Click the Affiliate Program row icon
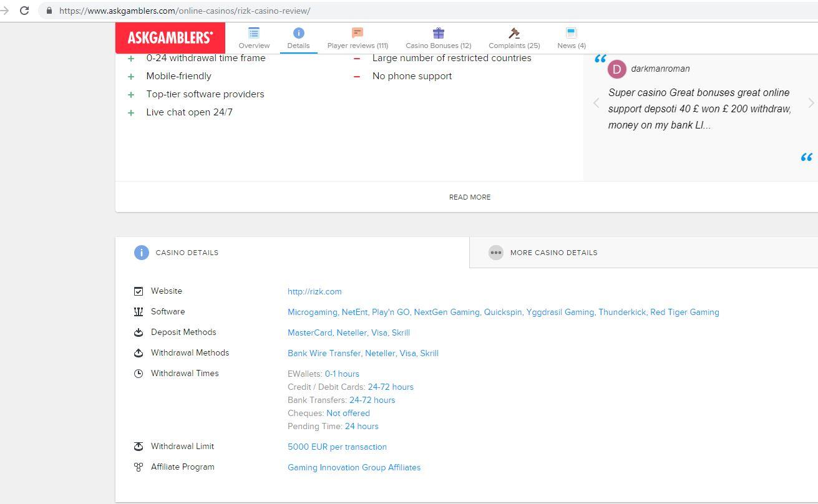The width and height of the screenshot is (818, 504). (139, 467)
